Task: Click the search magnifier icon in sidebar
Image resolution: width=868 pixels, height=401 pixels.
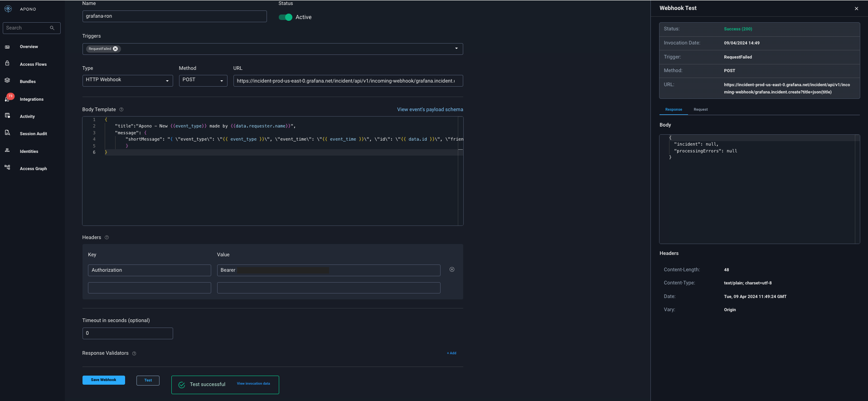Action: pyautogui.click(x=52, y=28)
